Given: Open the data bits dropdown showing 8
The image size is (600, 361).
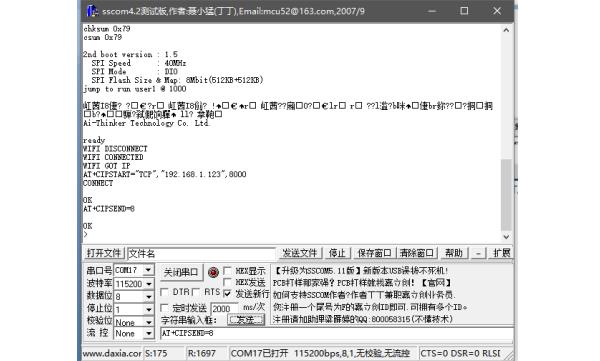Looking at the screenshot, I should pyautogui.click(x=148, y=296).
